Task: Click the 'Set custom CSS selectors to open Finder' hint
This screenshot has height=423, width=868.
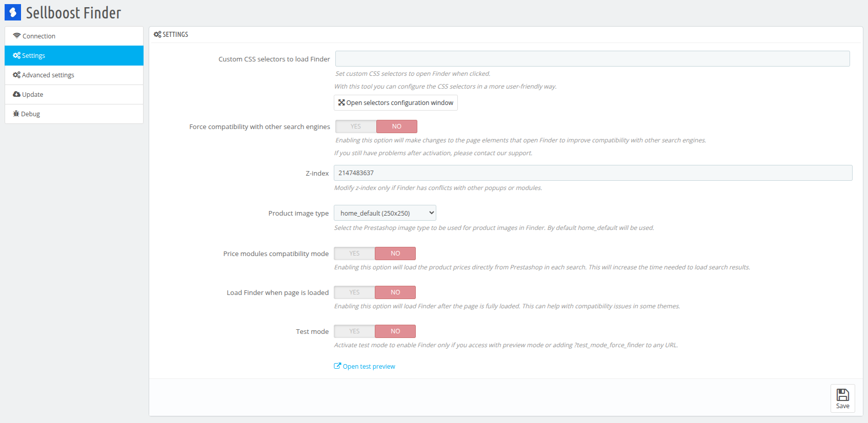Action: click(x=413, y=74)
